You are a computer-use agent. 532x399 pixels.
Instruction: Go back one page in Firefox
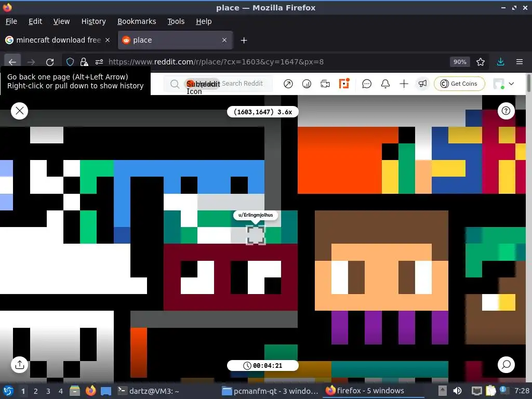(x=12, y=62)
